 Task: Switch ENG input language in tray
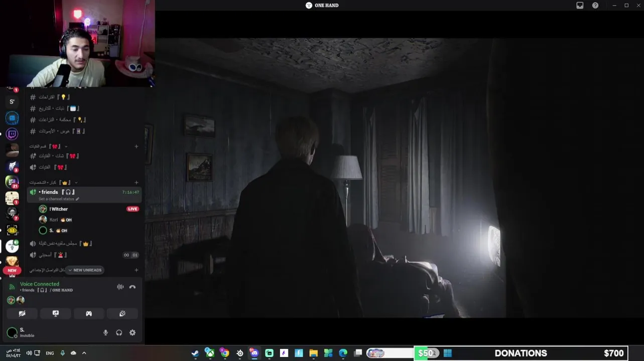50,353
